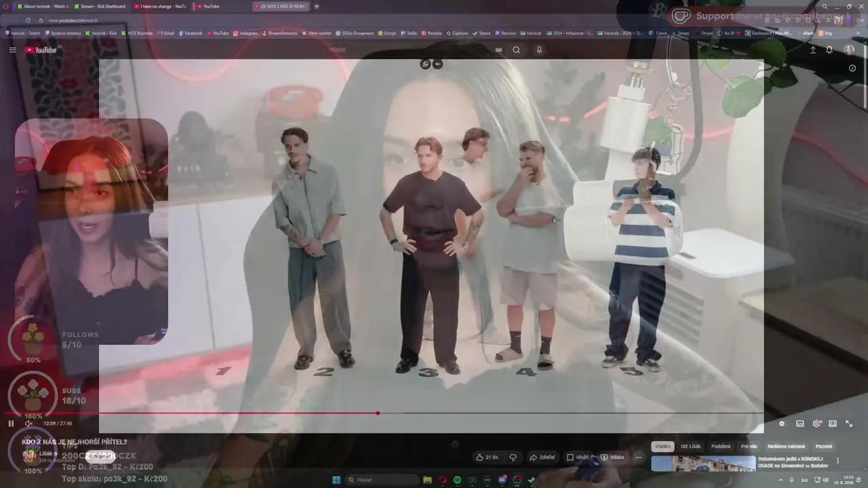Enter full screen video mode
Viewport: 868px width, 488px height.
coord(849,424)
